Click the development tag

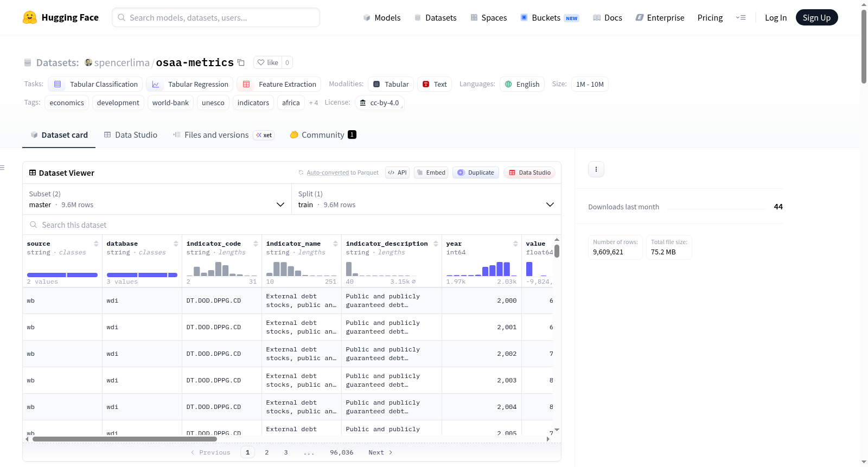(118, 103)
